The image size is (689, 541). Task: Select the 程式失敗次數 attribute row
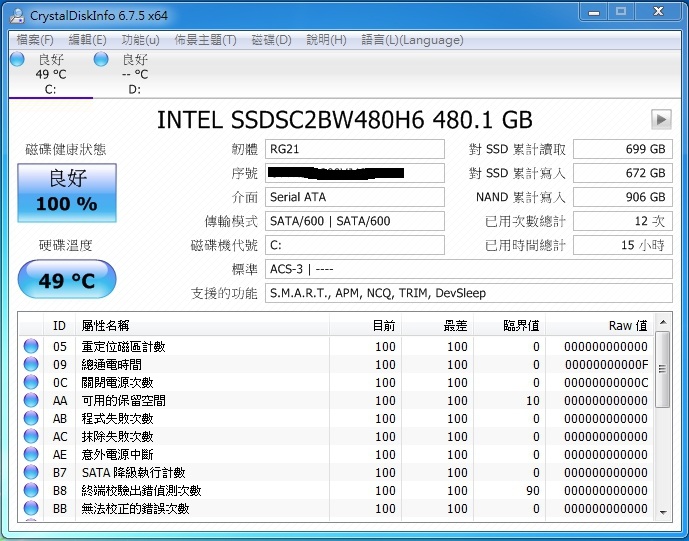[x=336, y=418]
